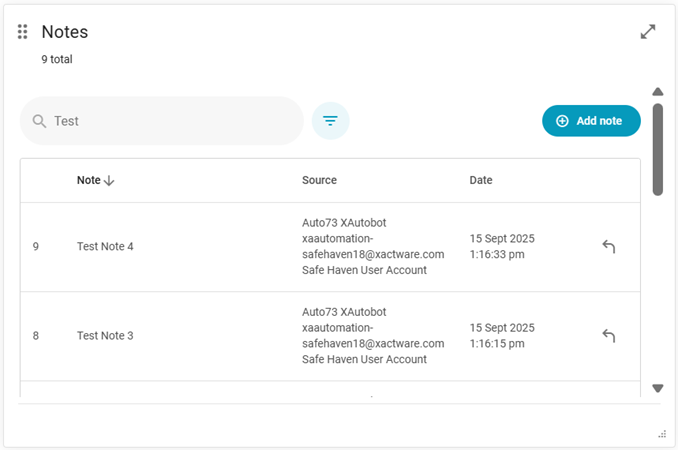The image size is (678, 450).
Task: Click the magnifier search icon
Action: [x=40, y=121]
